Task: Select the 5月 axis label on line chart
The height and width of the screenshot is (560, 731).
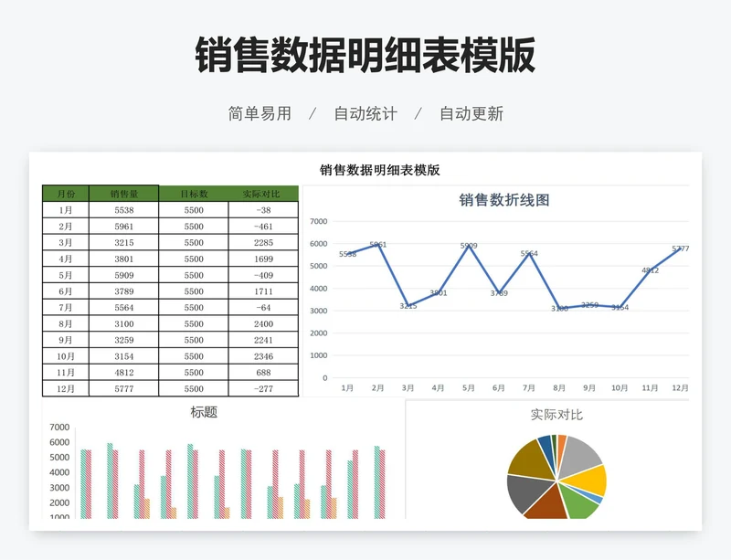Action: pyautogui.click(x=469, y=388)
